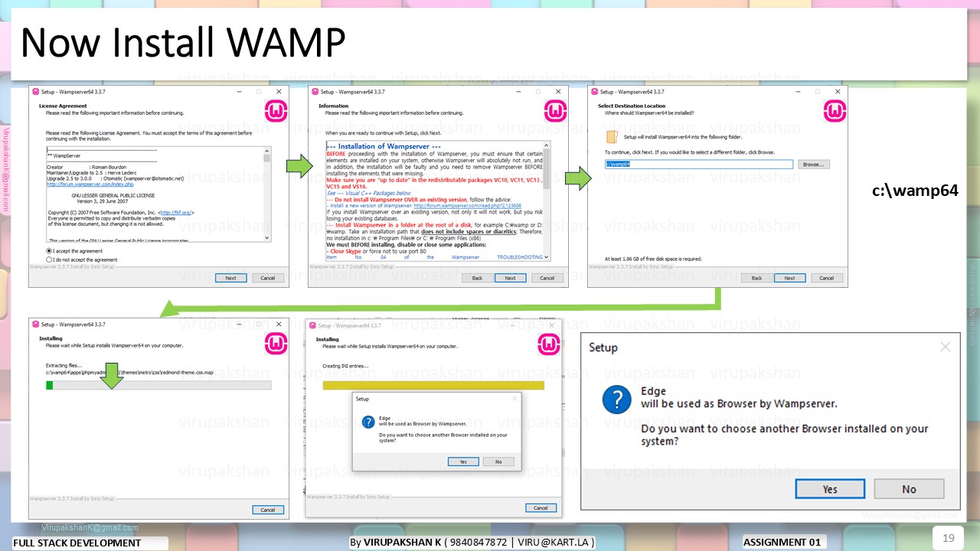Click Back in the Information window
Image resolution: width=980 pixels, height=551 pixels.
(477, 278)
